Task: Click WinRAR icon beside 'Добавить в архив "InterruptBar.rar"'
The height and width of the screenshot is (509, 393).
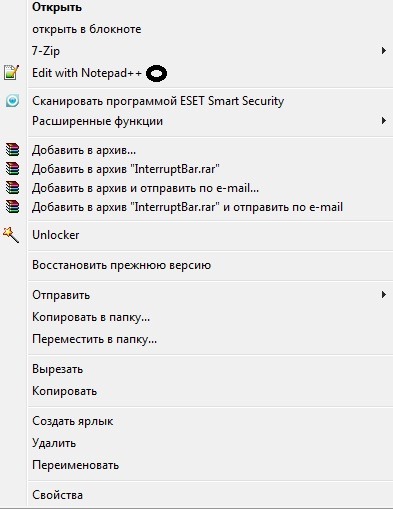Action: [12, 169]
